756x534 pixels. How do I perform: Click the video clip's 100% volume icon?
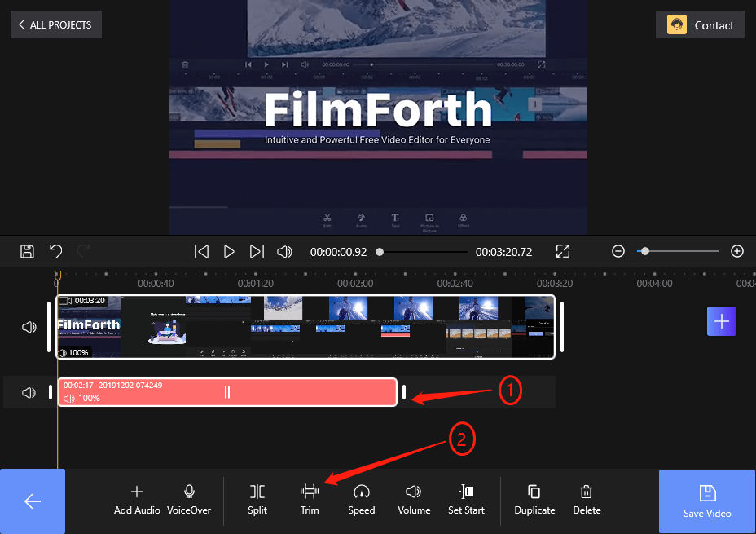click(64, 353)
